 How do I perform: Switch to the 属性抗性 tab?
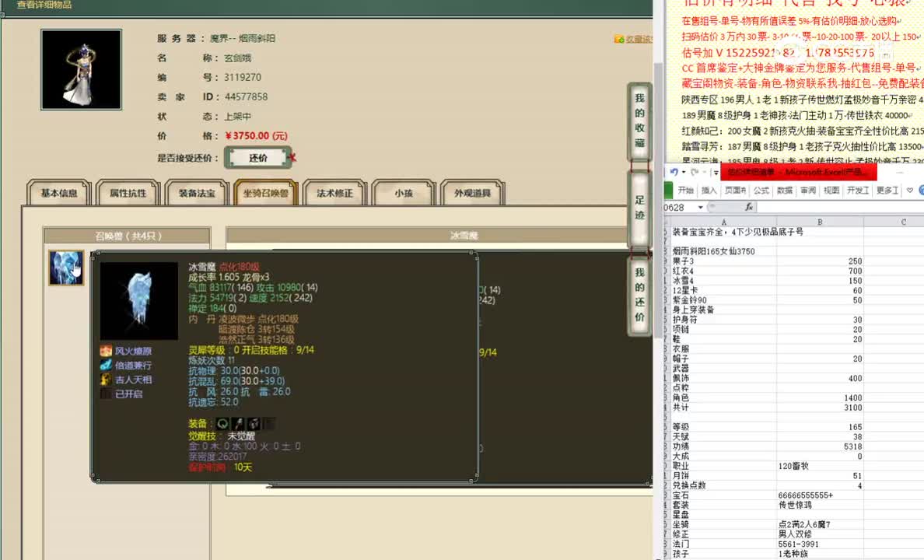point(128,193)
